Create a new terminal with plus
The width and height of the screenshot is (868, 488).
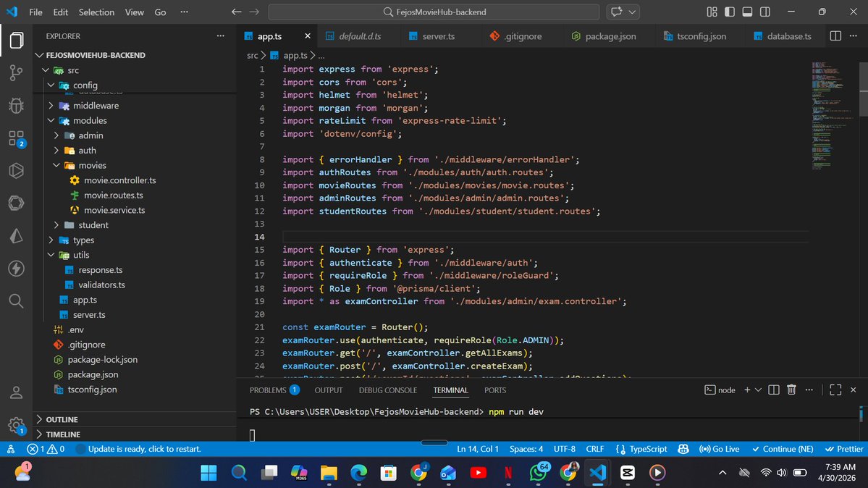tap(747, 390)
